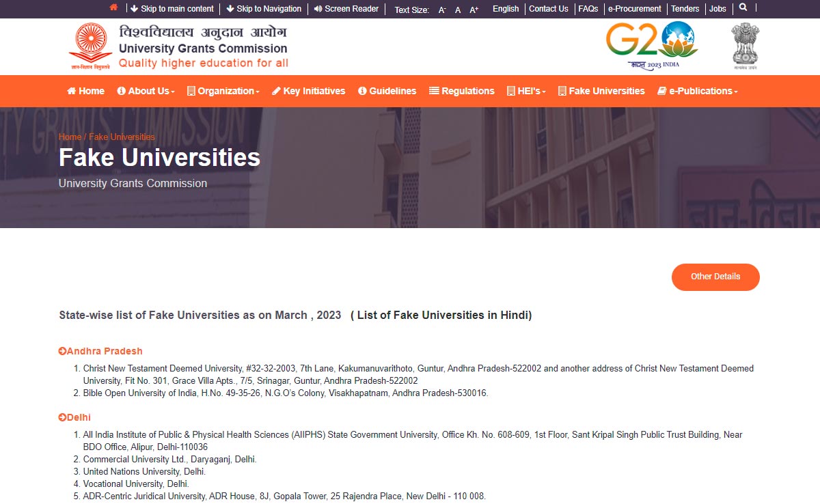The image size is (820, 504).
Task: Visit the FAQs page link
Action: (x=588, y=9)
